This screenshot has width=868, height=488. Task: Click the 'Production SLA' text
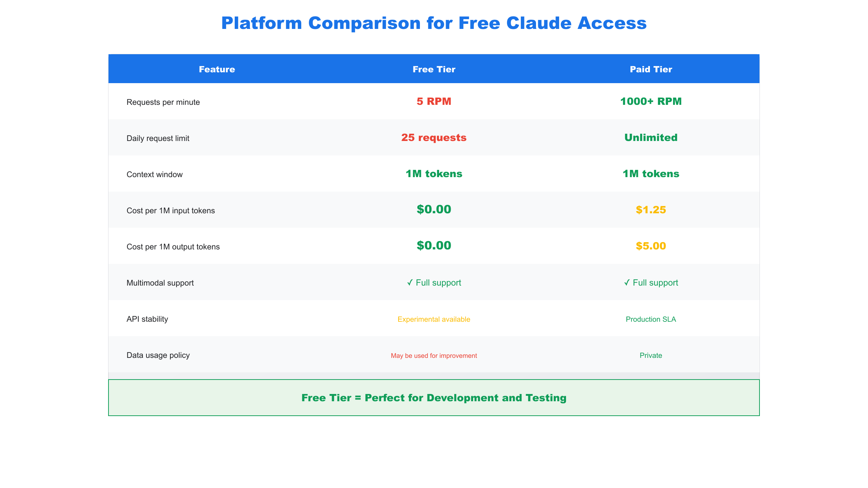pyautogui.click(x=651, y=319)
